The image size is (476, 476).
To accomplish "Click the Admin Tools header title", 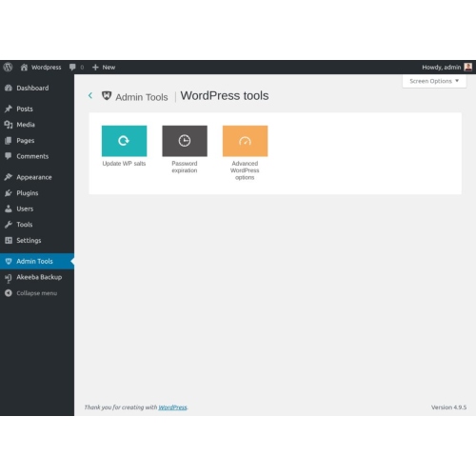I will tap(142, 97).
